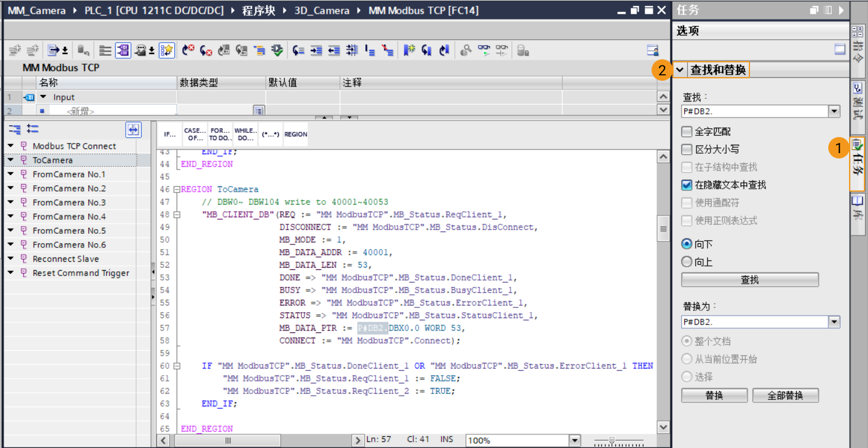Image resolution: width=868 pixels, height=448 pixels.
Task: Open the 查找 search text dropdown
Action: [x=834, y=111]
